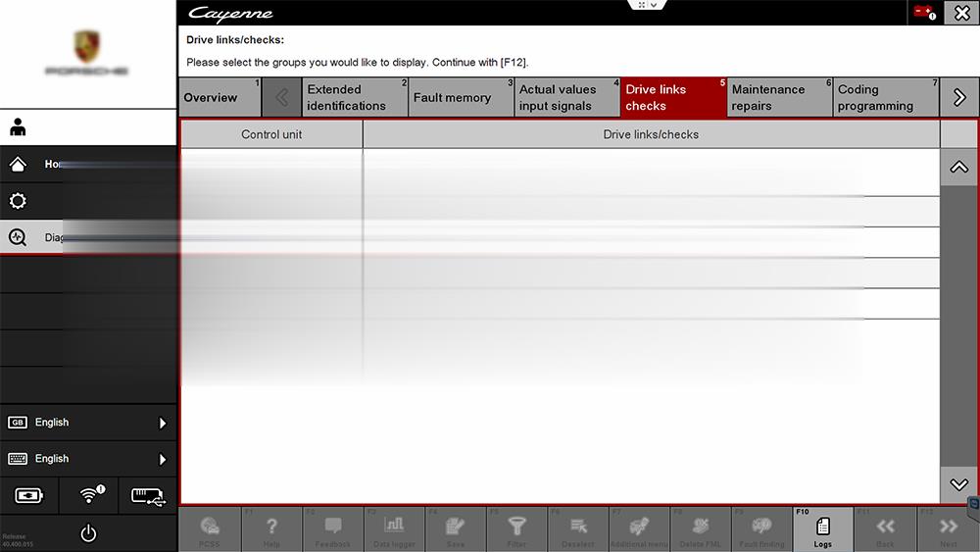Open the Filter funnel function

pyautogui.click(x=516, y=530)
